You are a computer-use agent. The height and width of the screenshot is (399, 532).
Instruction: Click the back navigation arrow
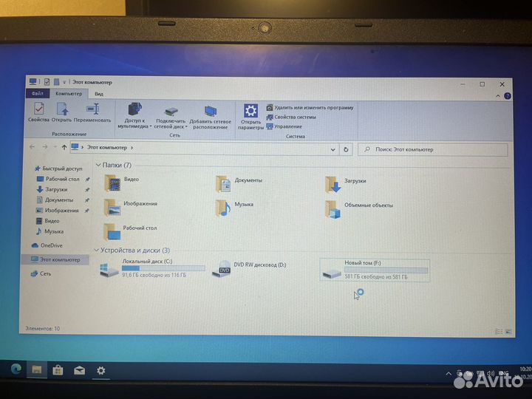(33, 147)
